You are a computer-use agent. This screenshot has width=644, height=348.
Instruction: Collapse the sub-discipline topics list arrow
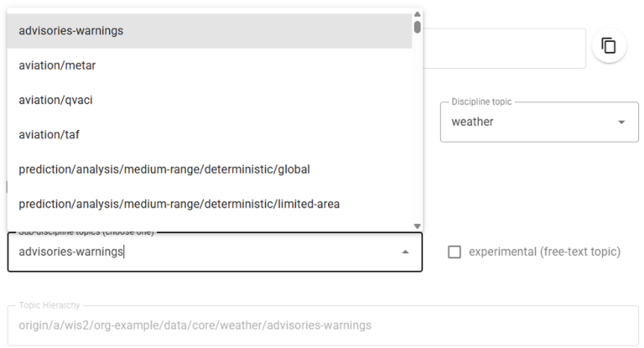pos(406,252)
